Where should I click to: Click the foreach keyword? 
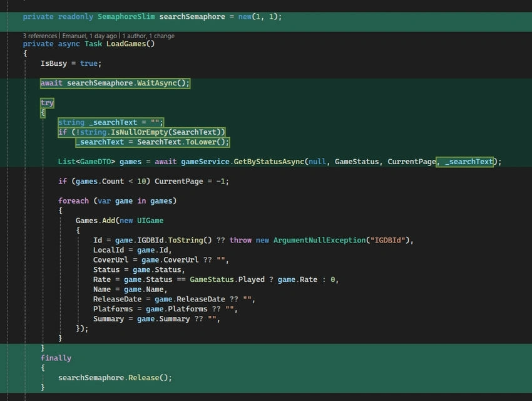coord(73,201)
